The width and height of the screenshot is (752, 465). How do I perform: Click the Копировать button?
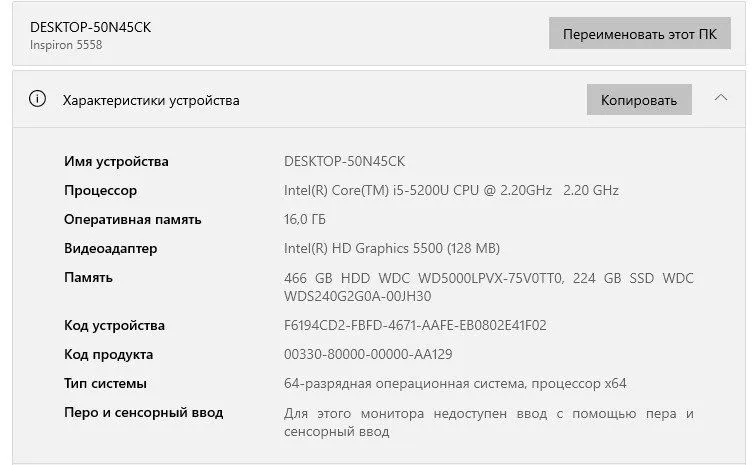click(639, 100)
